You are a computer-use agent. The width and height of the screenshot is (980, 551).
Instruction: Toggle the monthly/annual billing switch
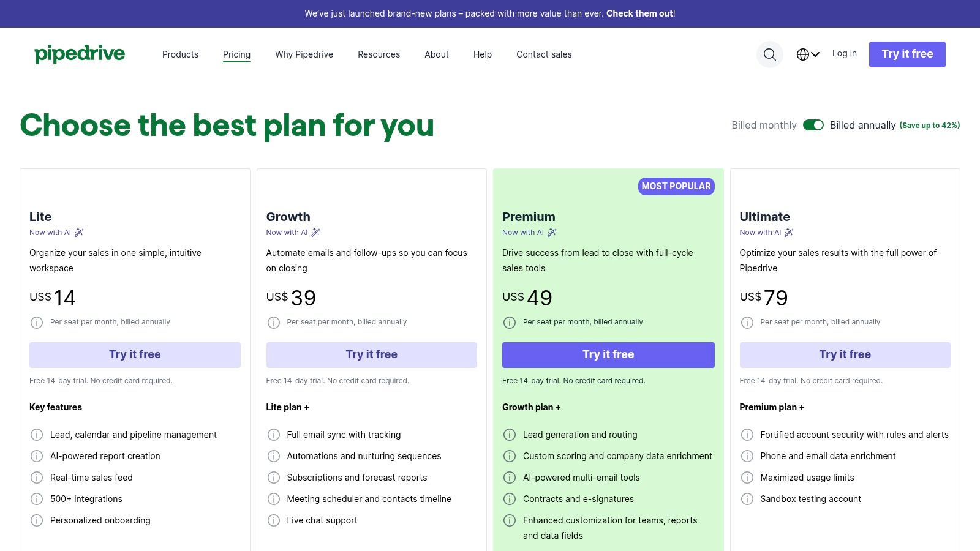pos(813,125)
